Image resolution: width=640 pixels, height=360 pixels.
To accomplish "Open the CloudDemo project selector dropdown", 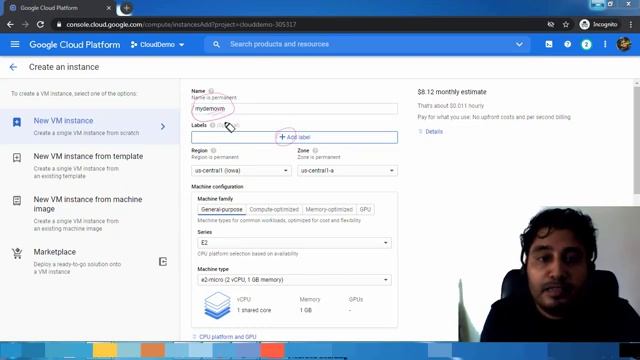I will [x=157, y=44].
